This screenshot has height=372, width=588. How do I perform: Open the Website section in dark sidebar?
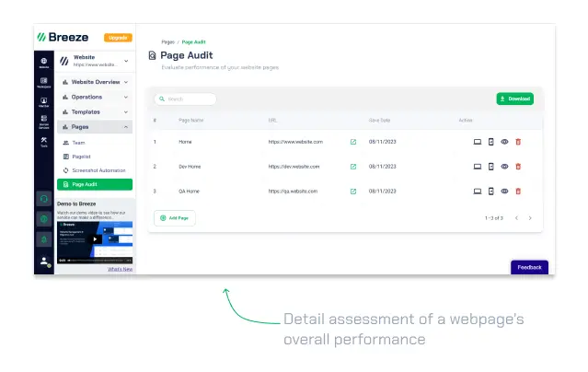pyautogui.click(x=44, y=63)
